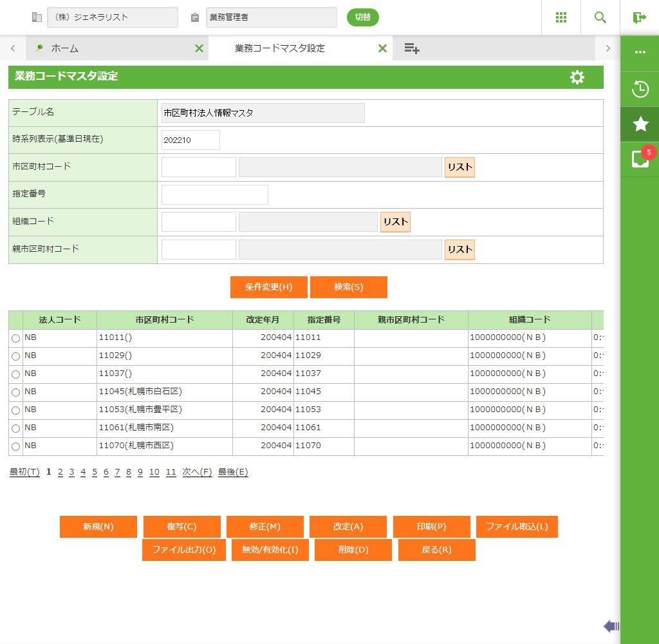
Task: Click the search magnifier icon in header
Action: (x=600, y=17)
